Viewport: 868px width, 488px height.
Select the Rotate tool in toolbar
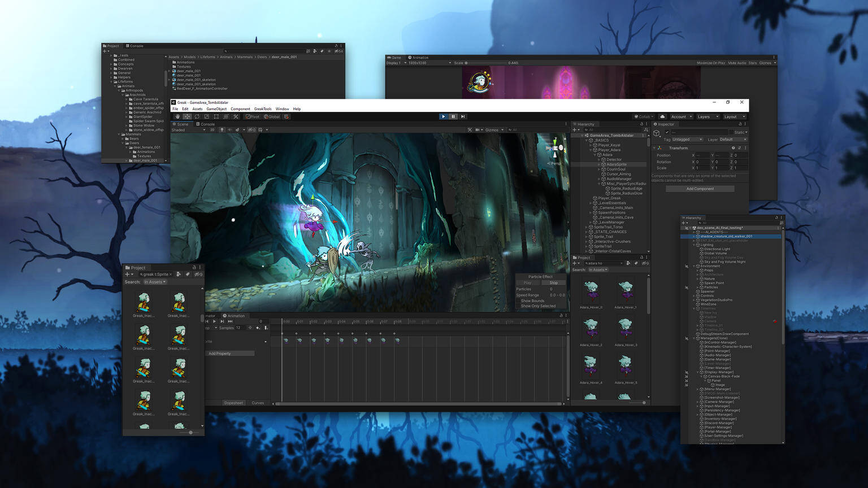pos(197,117)
